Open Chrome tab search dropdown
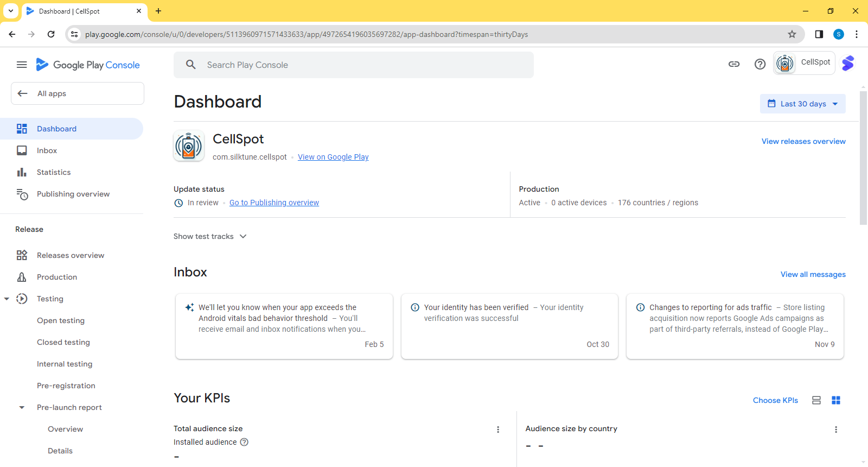 tap(11, 11)
